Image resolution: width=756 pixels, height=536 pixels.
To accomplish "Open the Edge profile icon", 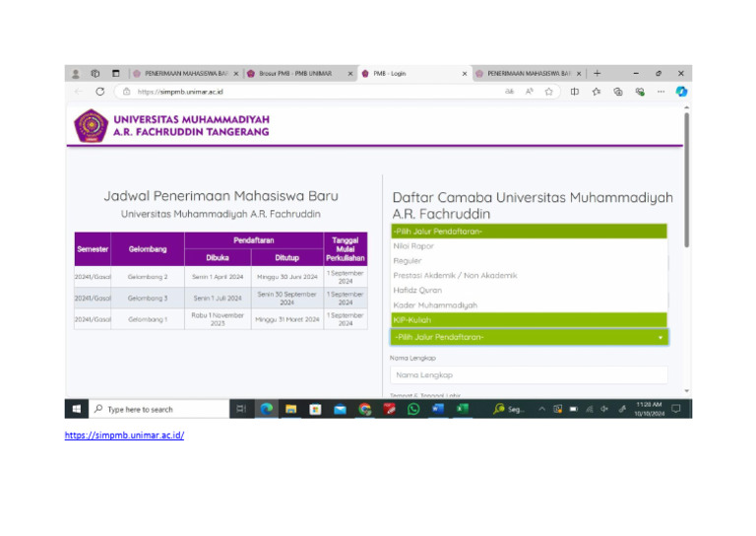I will [x=76, y=74].
